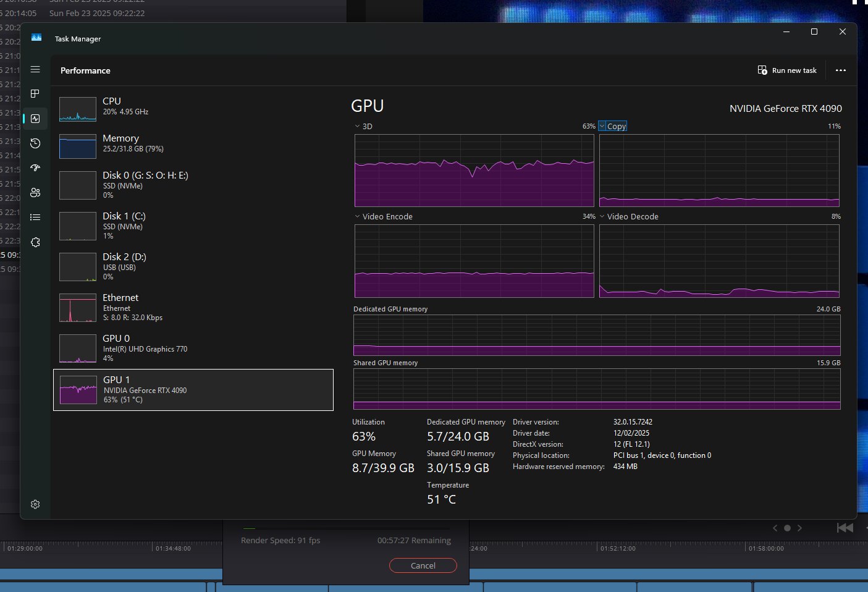The height and width of the screenshot is (592, 868).
Task: Click the 01:34:48:00 timecode on the timeline ruler
Action: 173,548
